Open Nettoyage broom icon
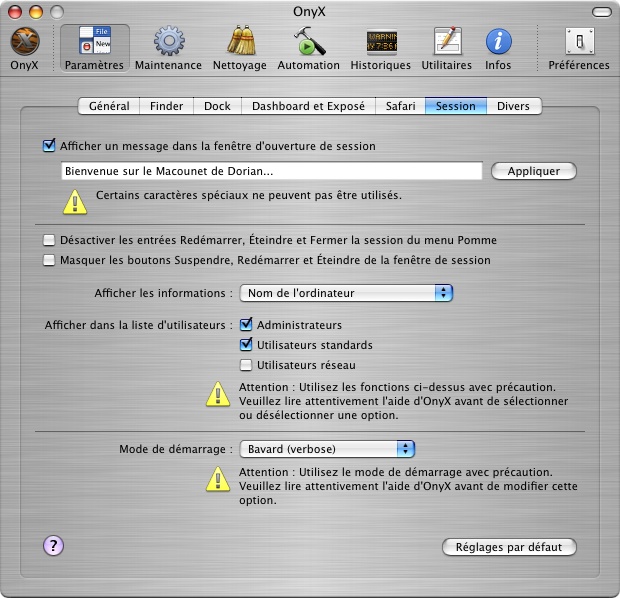The width and height of the screenshot is (620, 598). (x=239, y=43)
